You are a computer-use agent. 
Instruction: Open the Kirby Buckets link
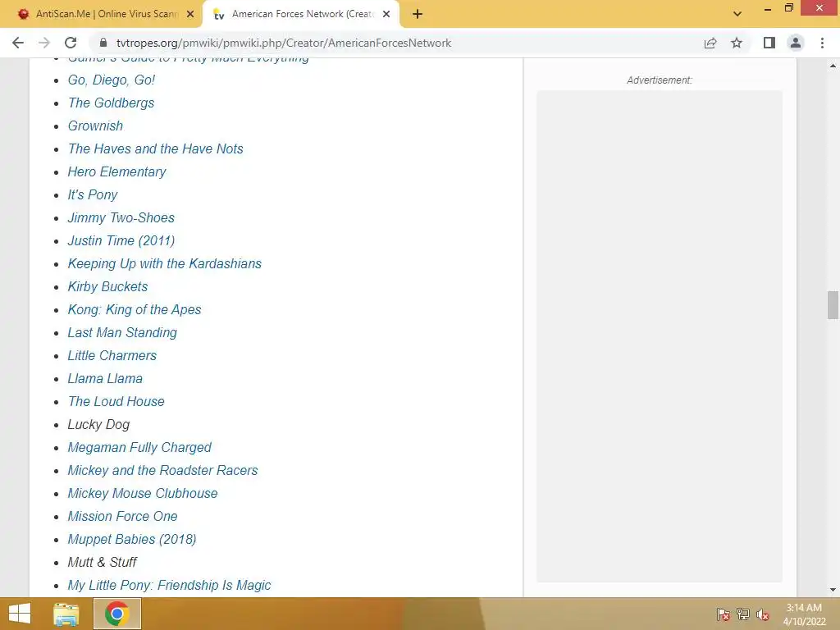point(107,287)
